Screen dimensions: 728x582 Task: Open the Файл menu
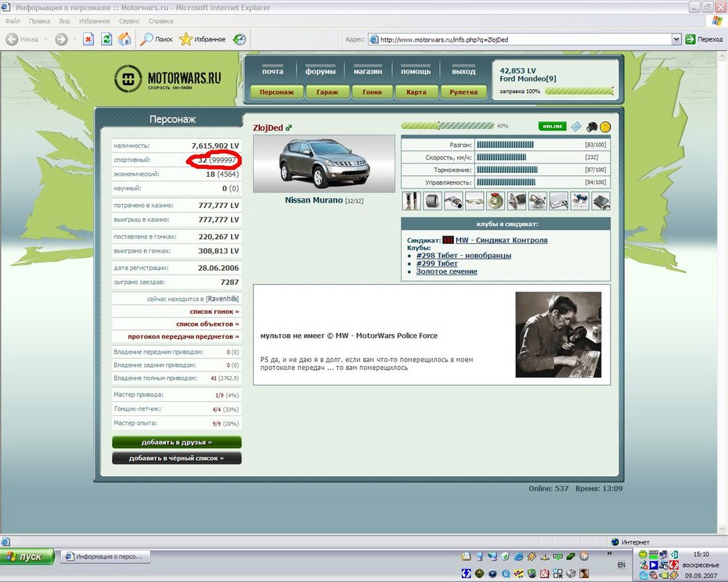click(13, 21)
